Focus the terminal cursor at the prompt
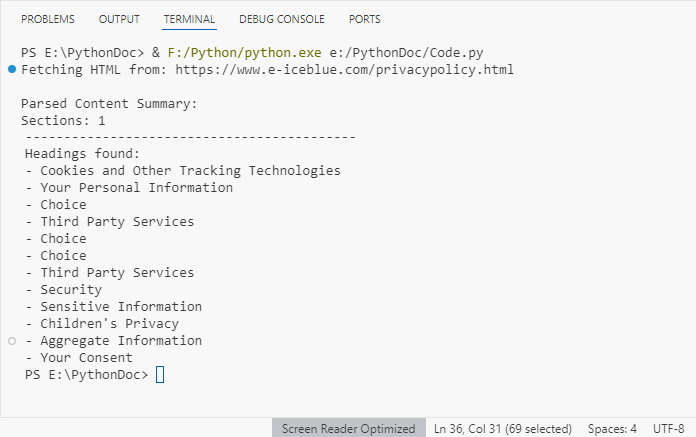This screenshot has height=437, width=696. coord(160,375)
